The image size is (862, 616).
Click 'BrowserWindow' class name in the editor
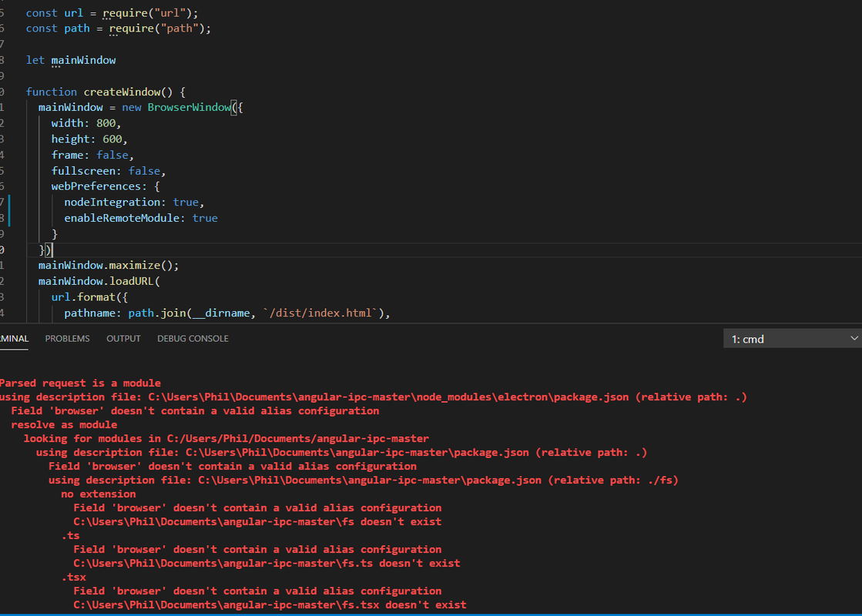pyautogui.click(x=189, y=107)
